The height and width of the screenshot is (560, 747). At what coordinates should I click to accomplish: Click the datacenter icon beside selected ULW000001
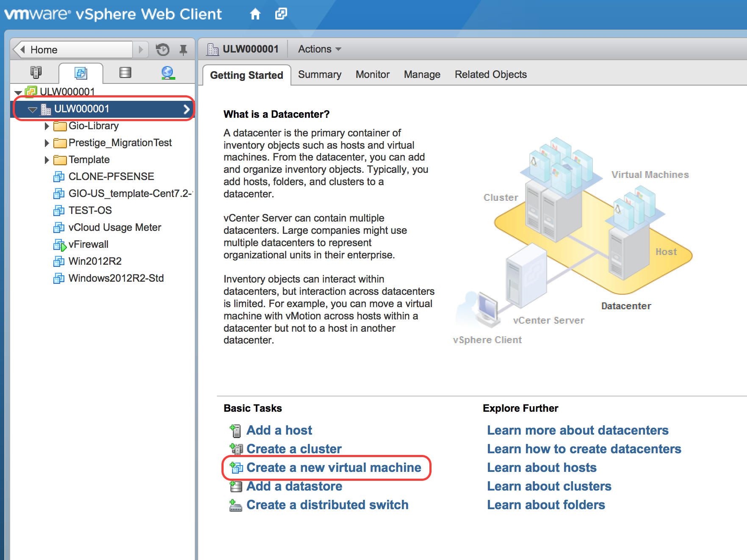(x=46, y=109)
